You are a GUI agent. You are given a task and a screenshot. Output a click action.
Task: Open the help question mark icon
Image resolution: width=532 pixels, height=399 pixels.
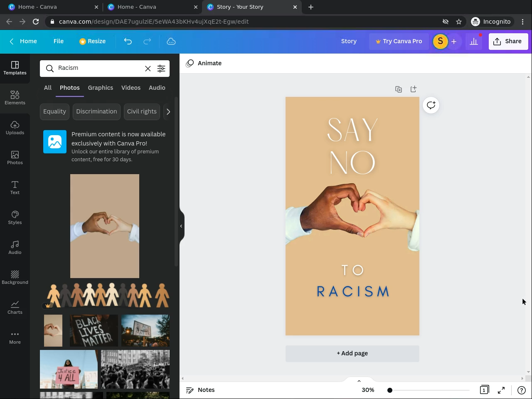click(x=521, y=390)
